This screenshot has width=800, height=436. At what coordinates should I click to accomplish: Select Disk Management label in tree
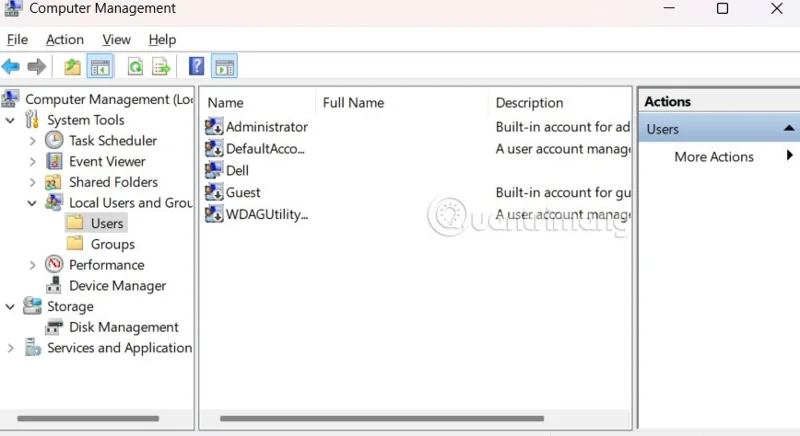[124, 327]
